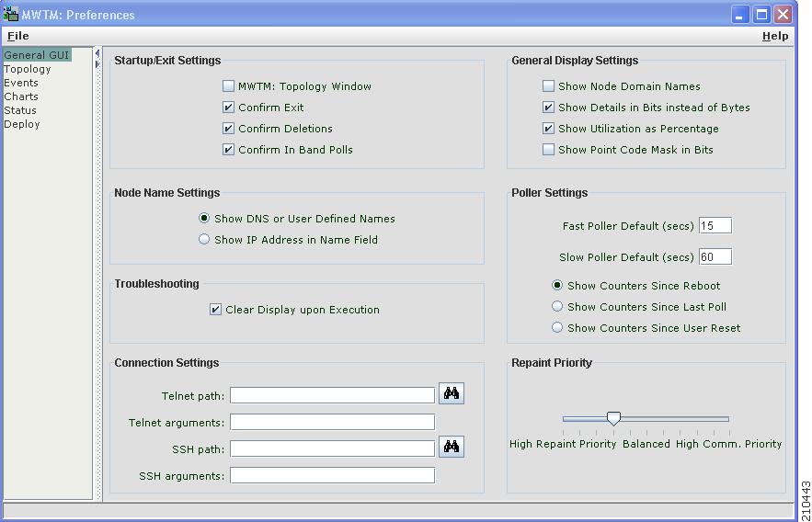Image resolution: width=812 pixels, height=522 pixels.
Task: Browse for the SSH path with binoculars icon
Action: [451, 447]
